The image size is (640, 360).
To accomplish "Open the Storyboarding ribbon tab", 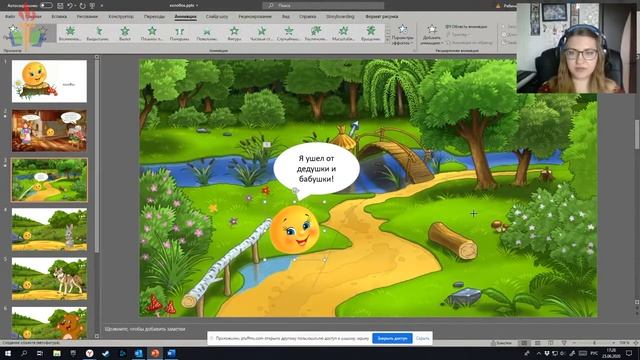I will [340, 17].
